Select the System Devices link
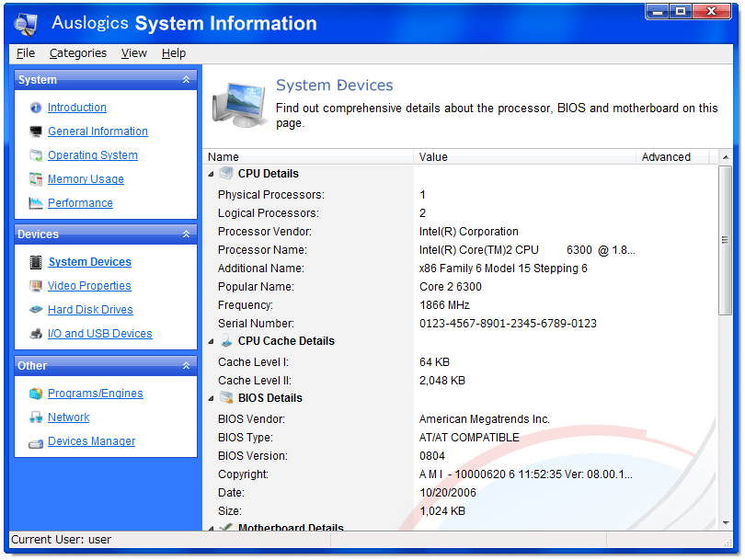 [x=90, y=262]
